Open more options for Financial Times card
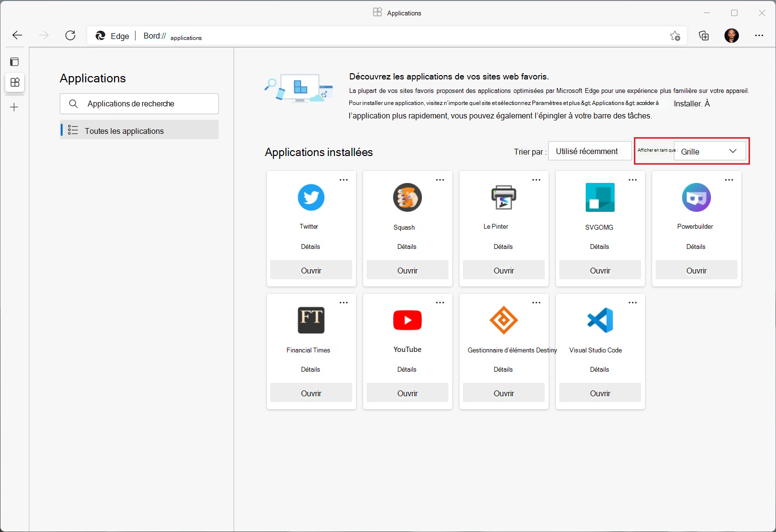The width and height of the screenshot is (776, 532). tap(343, 302)
